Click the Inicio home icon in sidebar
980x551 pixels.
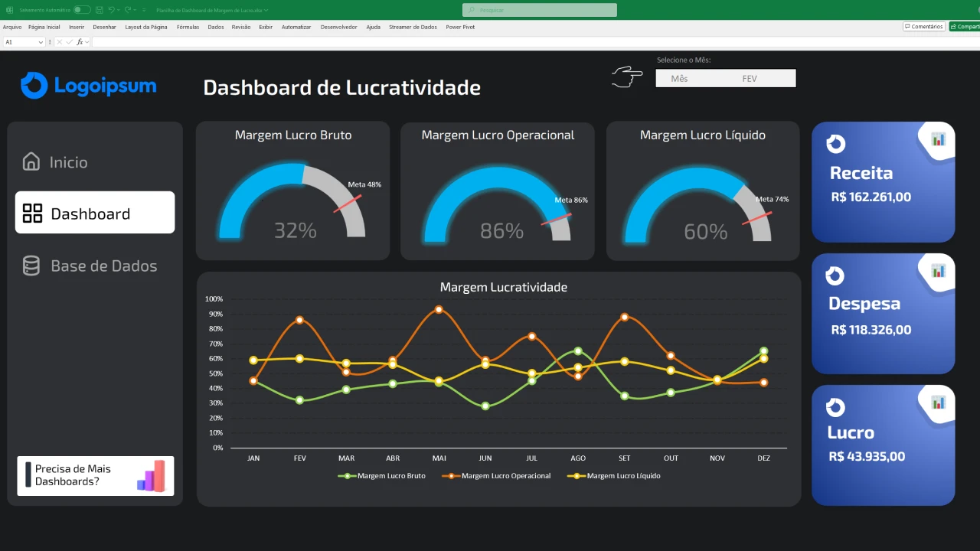[31, 161]
